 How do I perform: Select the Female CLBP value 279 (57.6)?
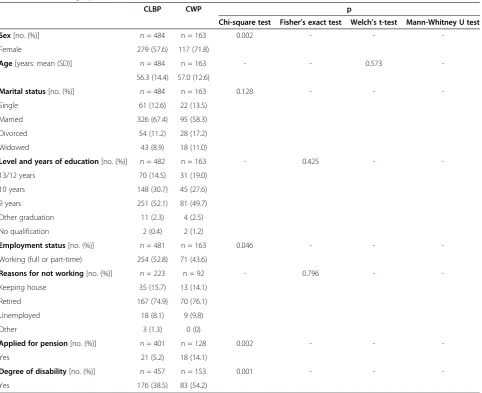(152, 49)
